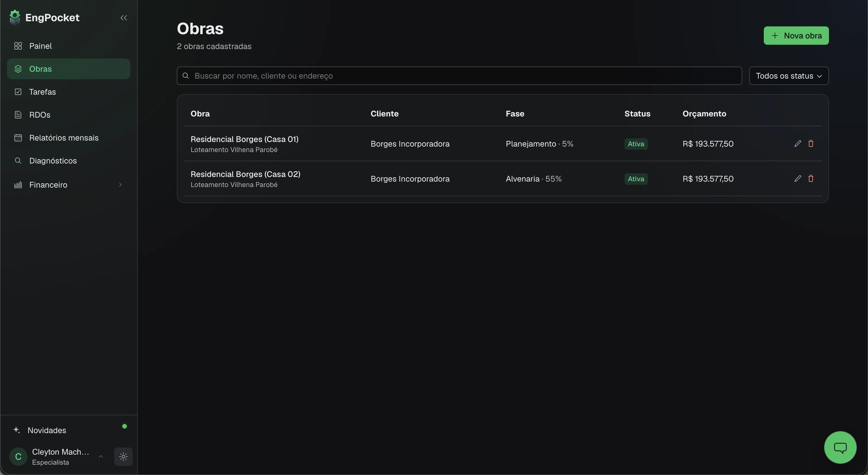Click the Obra column header
The image size is (868, 475).
(200, 114)
